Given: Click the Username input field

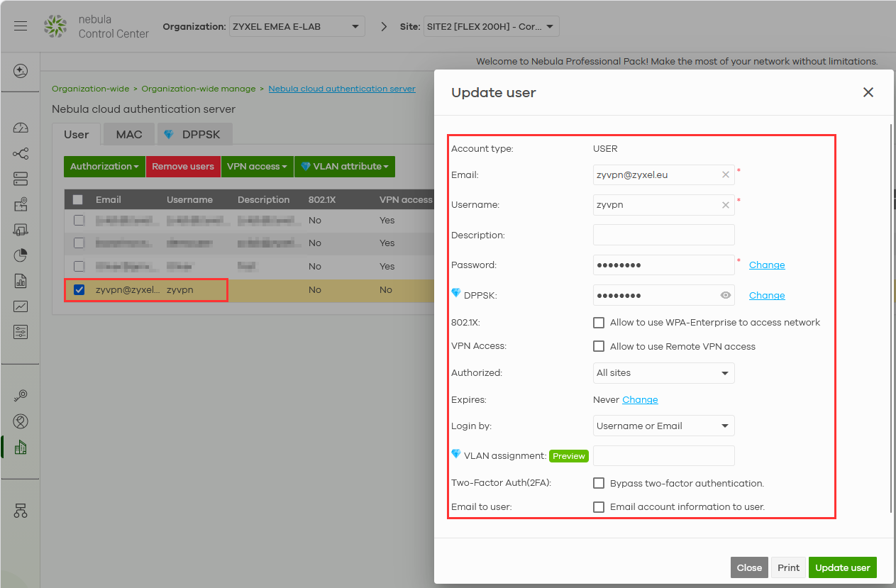Looking at the screenshot, I should (x=663, y=205).
